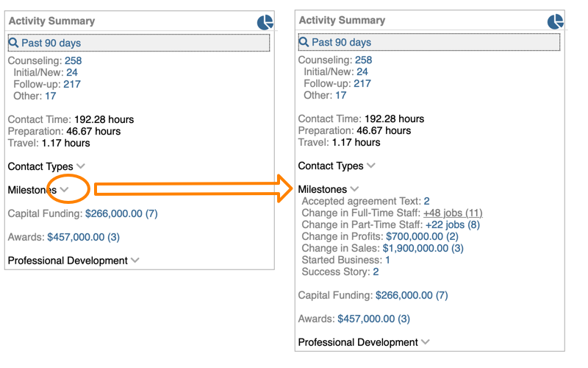Click the pie chart icon in left panel
Screen dimensions: 588x368
coord(265,22)
